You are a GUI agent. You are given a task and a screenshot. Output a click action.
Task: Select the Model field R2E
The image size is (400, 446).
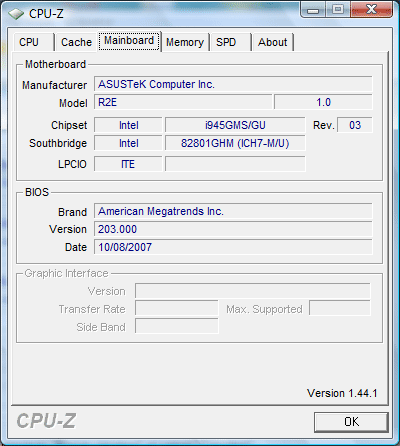click(x=183, y=102)
